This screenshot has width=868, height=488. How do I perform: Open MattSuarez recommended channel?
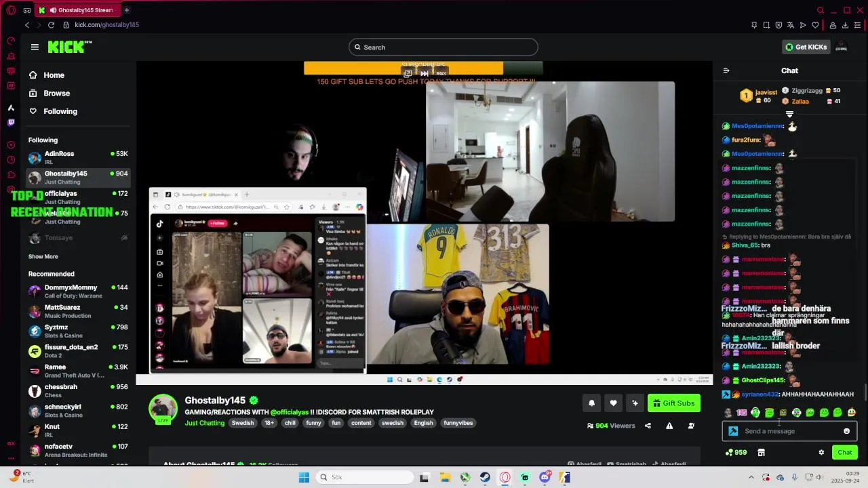[78, 311]
